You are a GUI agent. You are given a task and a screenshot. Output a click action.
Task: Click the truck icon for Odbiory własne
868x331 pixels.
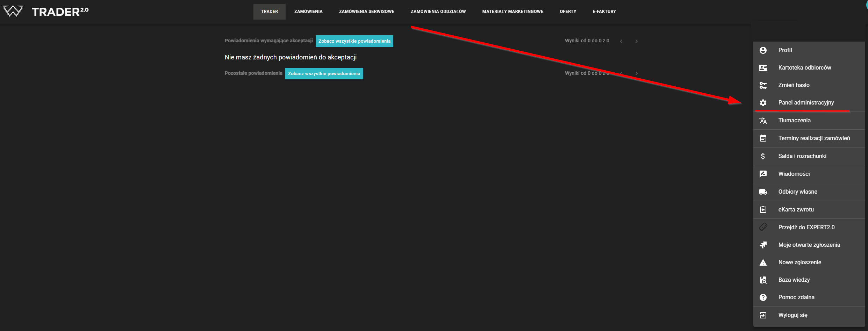click(763, 192)
